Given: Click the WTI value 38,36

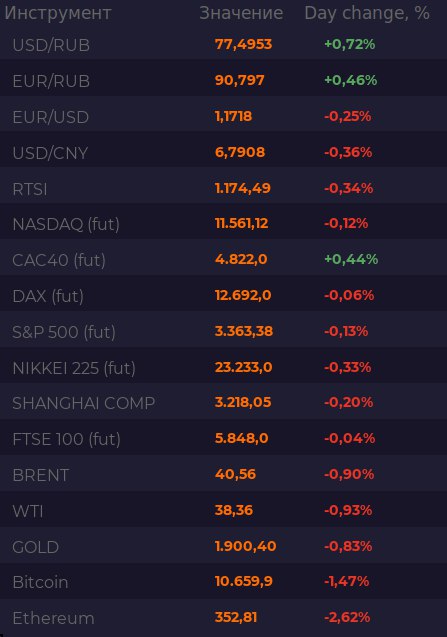Looking at the screenshot, I should tap(234, 510).
